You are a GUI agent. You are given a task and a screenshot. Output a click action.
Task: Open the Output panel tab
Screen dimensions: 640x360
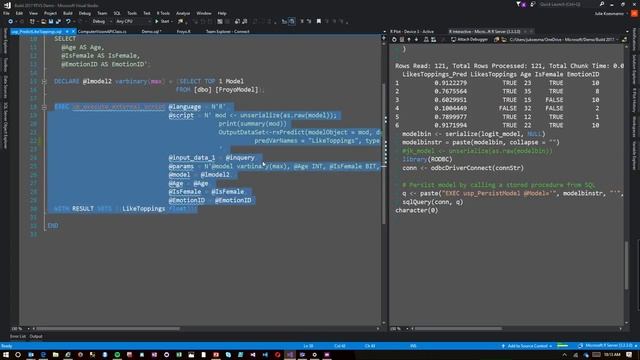tap(36, 337)
